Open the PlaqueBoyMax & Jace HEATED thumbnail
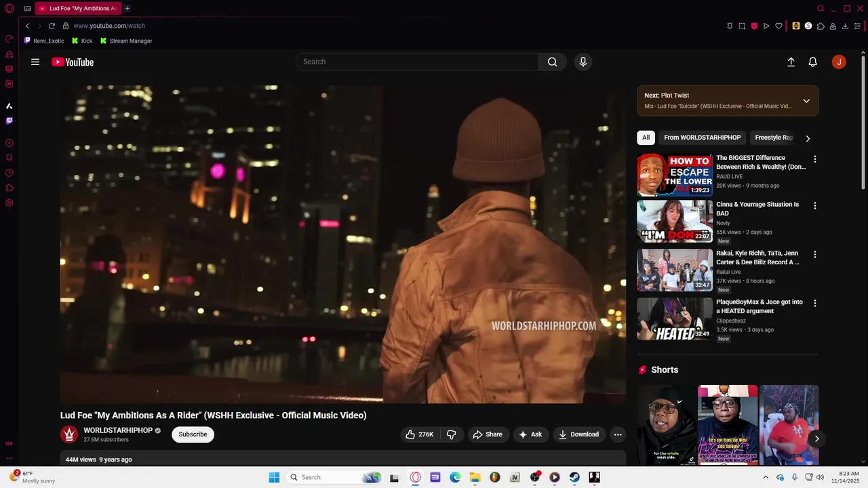Image resolution: width=868 pixels, height=488 pixels. point(675,319)
